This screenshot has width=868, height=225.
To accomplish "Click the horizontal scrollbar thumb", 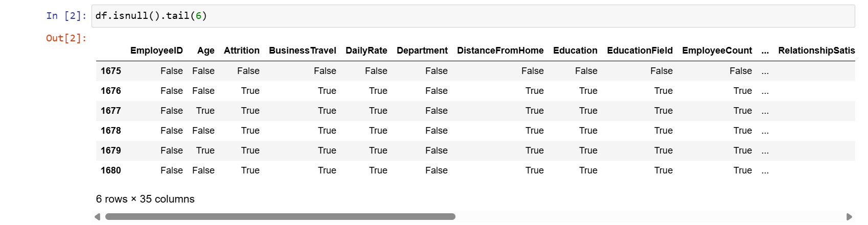I will pyautogui.click(x=280, y=217).
